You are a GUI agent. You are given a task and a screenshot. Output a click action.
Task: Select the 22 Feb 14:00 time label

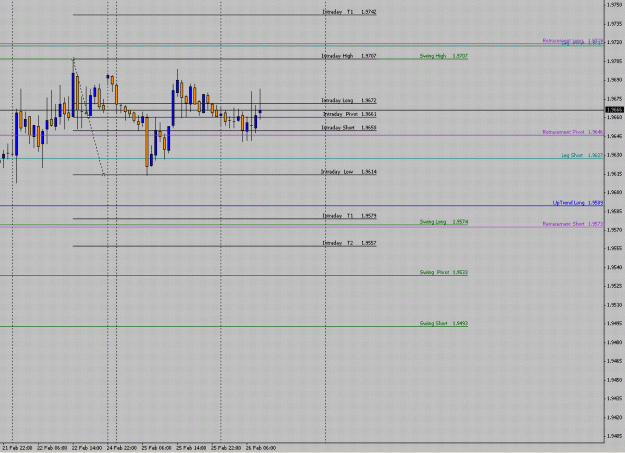click(x=87, y=448)
